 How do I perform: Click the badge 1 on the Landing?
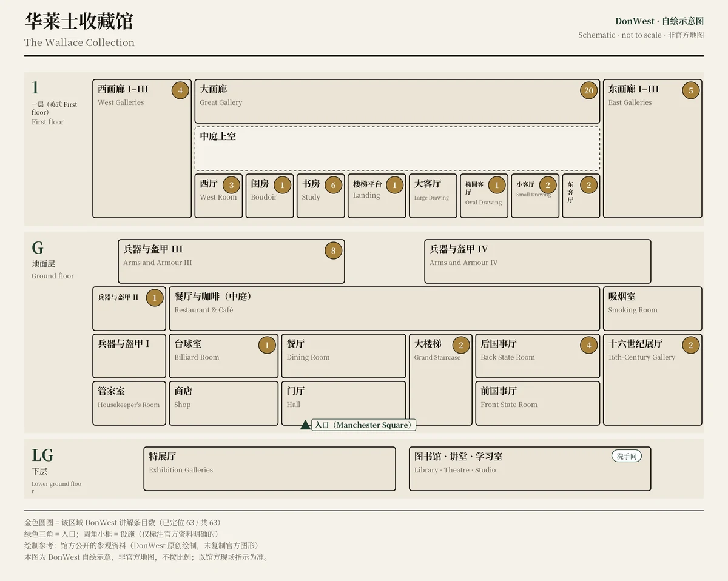[x=394, y=186]
